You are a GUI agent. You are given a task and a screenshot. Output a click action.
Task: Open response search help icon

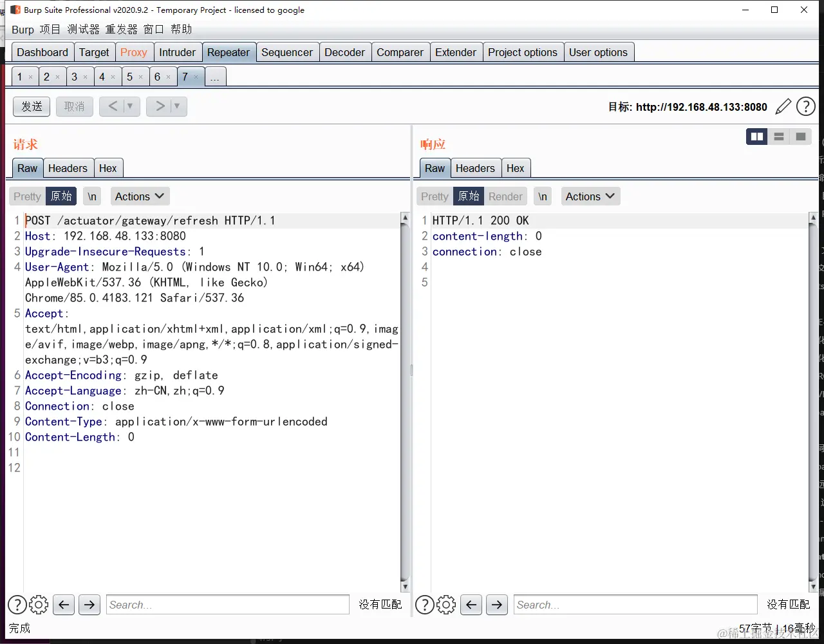(425, 605)
